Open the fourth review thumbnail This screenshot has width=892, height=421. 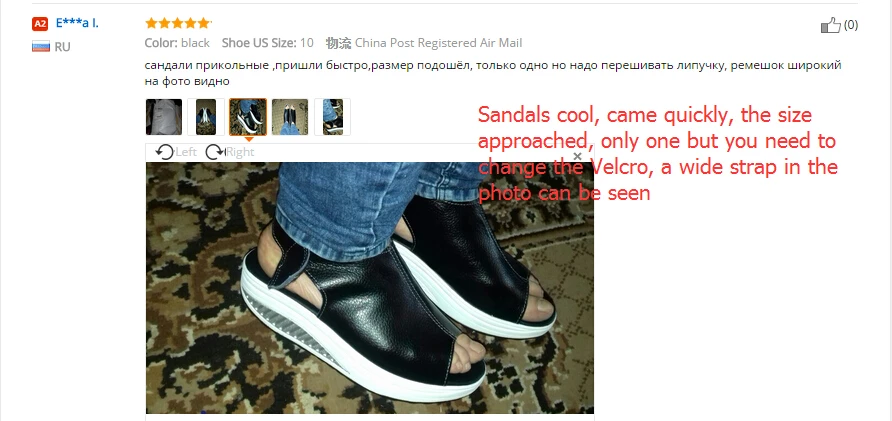click(x=290, y=117)
